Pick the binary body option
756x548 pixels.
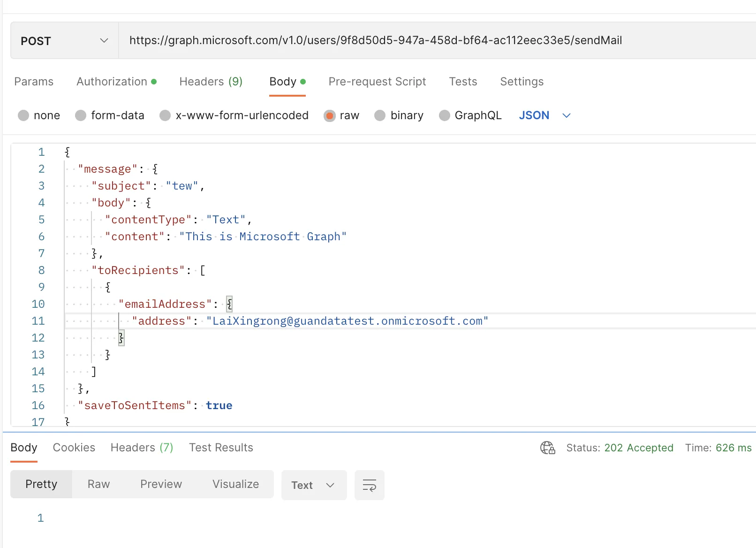click(x=380, y=115)
